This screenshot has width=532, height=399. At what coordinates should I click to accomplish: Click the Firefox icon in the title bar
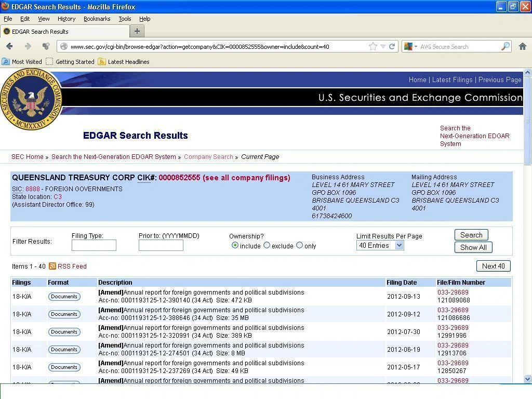(x=5, y=6)
